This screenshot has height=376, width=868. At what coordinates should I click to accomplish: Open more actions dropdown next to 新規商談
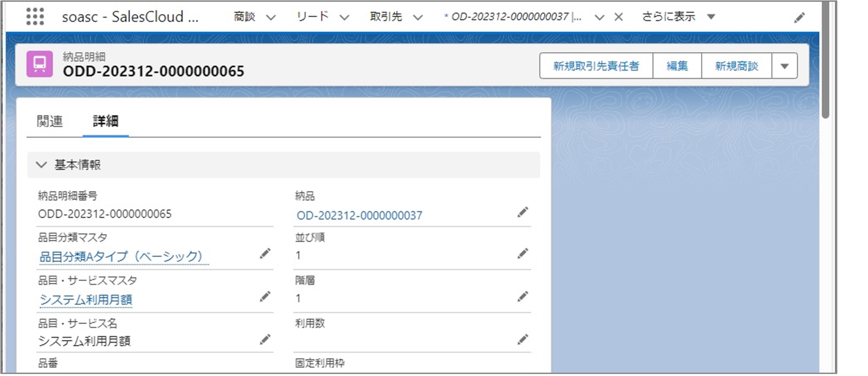click(x=784, y=66)
